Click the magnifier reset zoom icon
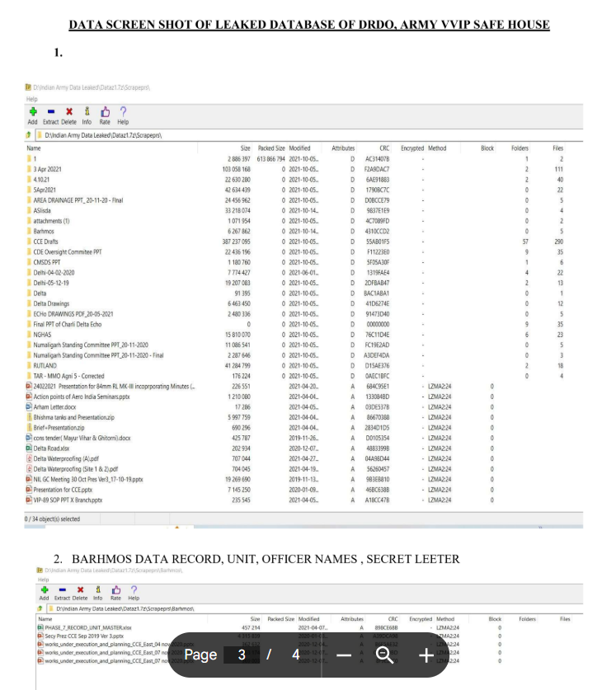The image size is (616, 690). click(385, 655)
